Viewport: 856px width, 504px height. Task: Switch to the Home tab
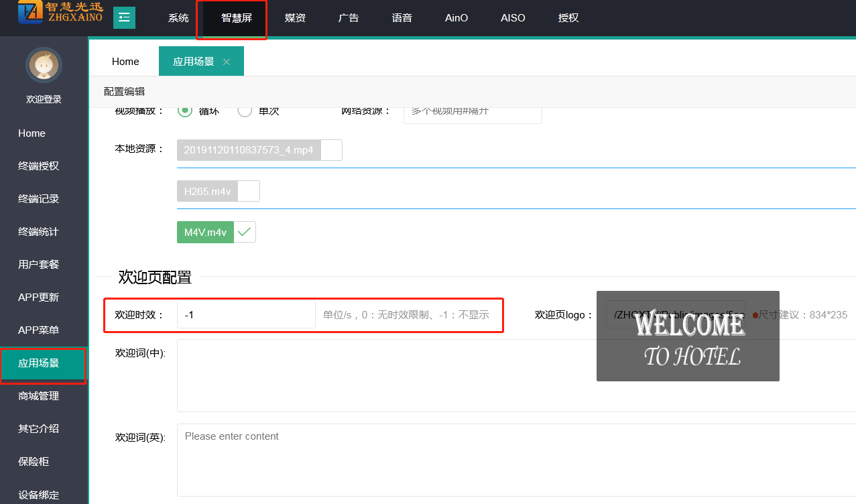click(125, 62)
